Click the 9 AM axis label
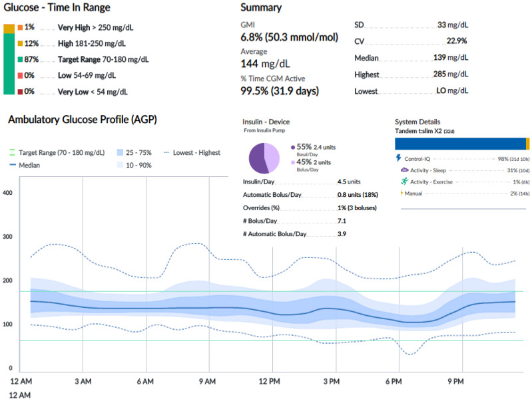532x401 pixels. point(207,382)
